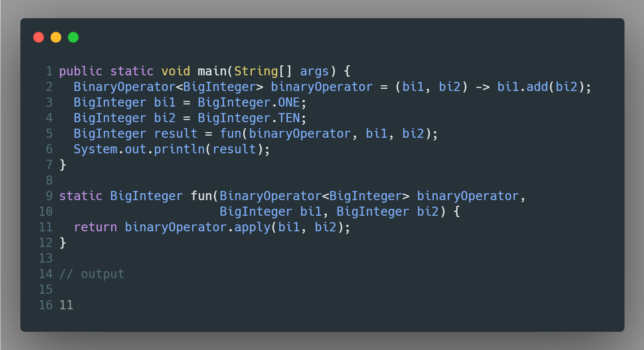Click 'BinaryOperator' type on line 2
This screenshot has height=350, width=644.
coord(125,87)
